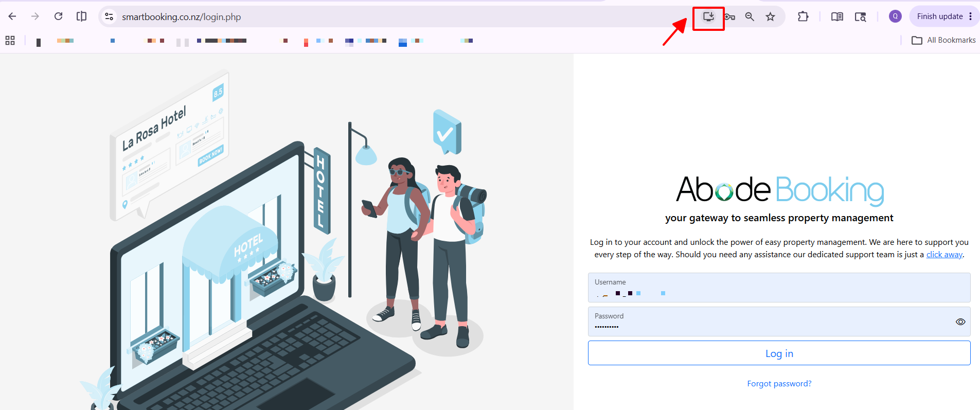Viewport: 980px width, 410px height.
Task: Toggle the browser side panel split view
Action: pyautogui.click(x=81, y=16)
